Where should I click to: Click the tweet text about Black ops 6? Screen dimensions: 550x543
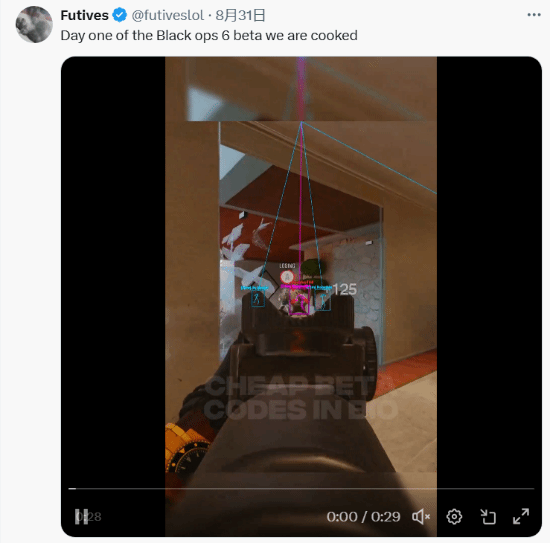click(x=209, y=35)
